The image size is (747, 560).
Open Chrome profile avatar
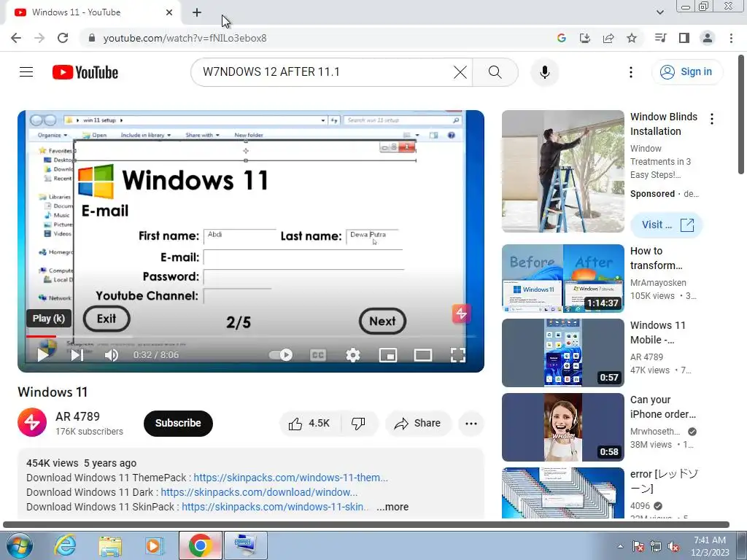pyautogui.click(x=708, y=38)
